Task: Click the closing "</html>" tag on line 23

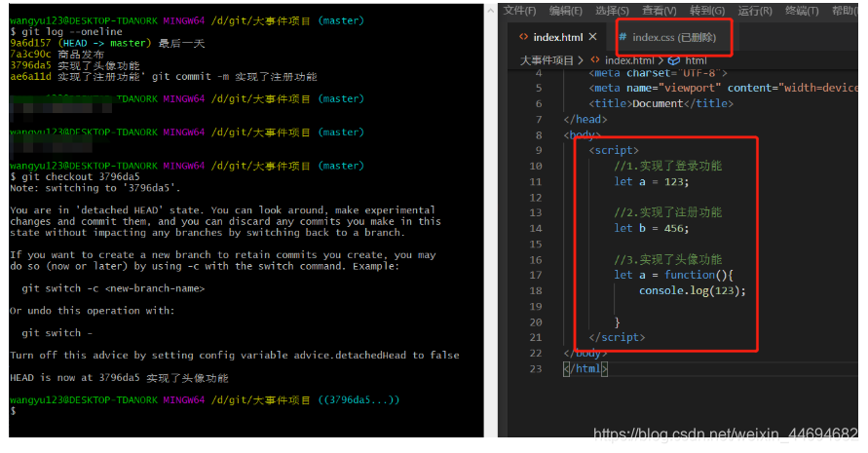Action: (585, 368)
